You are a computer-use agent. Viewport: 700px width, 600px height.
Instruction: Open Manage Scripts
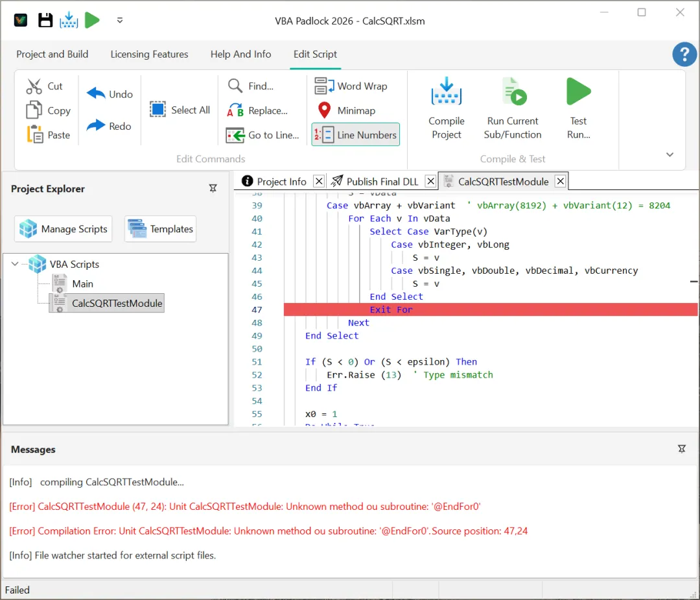point(64,229)
